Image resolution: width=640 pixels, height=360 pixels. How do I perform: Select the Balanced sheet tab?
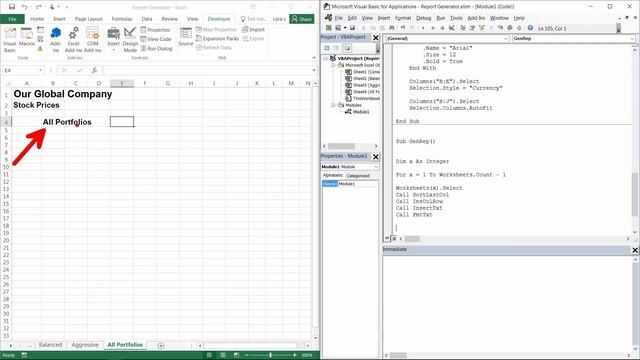(x=50, y=345)
